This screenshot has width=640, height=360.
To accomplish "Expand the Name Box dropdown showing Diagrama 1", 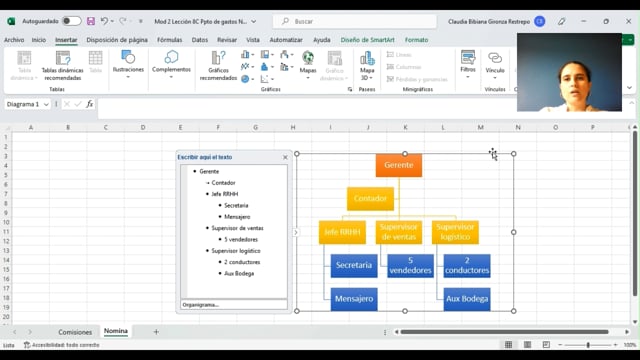I will click(46, 104).
